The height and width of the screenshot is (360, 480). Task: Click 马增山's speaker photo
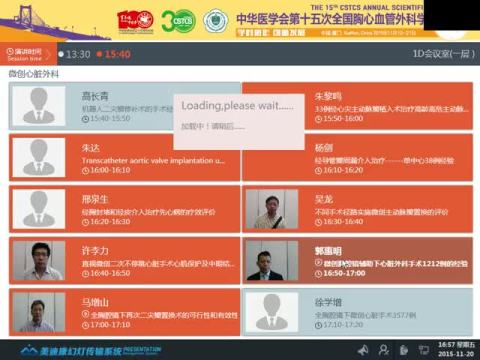click(39, 312)
